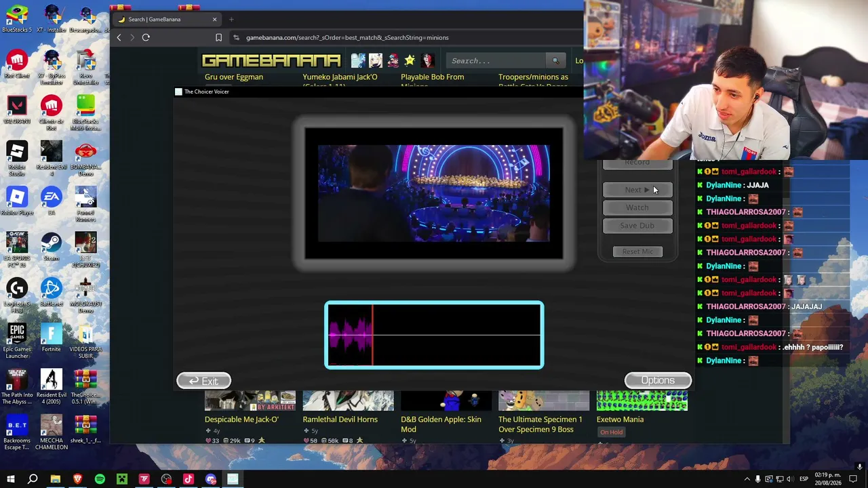Open Windows Start menu
Image resolution: width=868 pixels, height=488 pixels.
[10, 479]
